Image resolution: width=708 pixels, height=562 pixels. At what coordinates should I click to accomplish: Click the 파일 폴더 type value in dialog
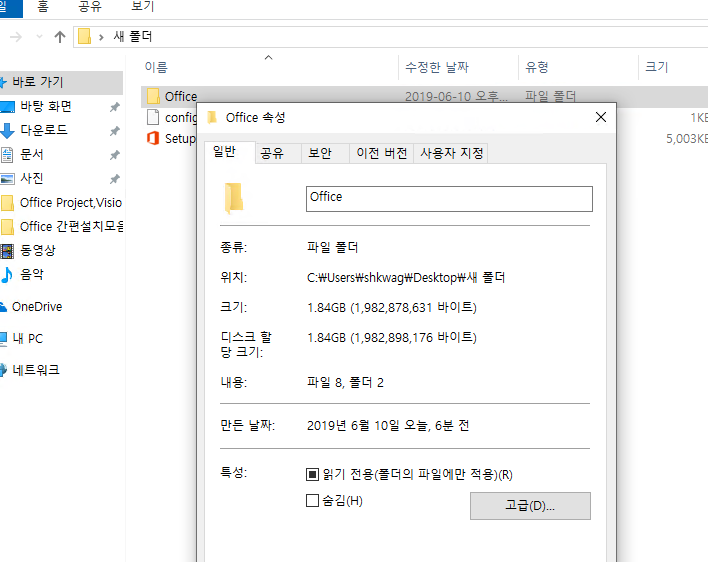332,247
